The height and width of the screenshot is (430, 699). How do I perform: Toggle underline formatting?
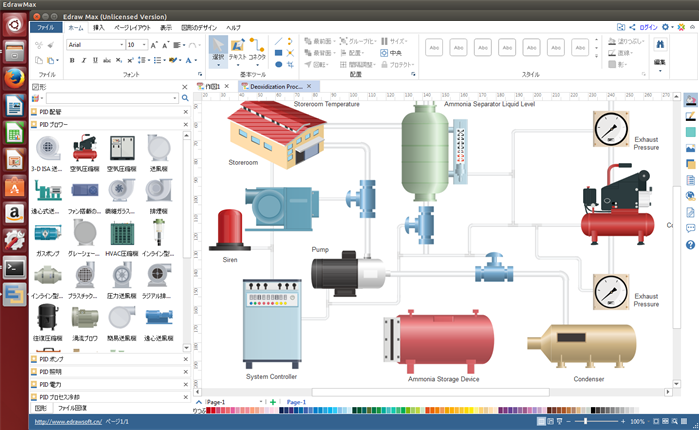coord(94,60)
